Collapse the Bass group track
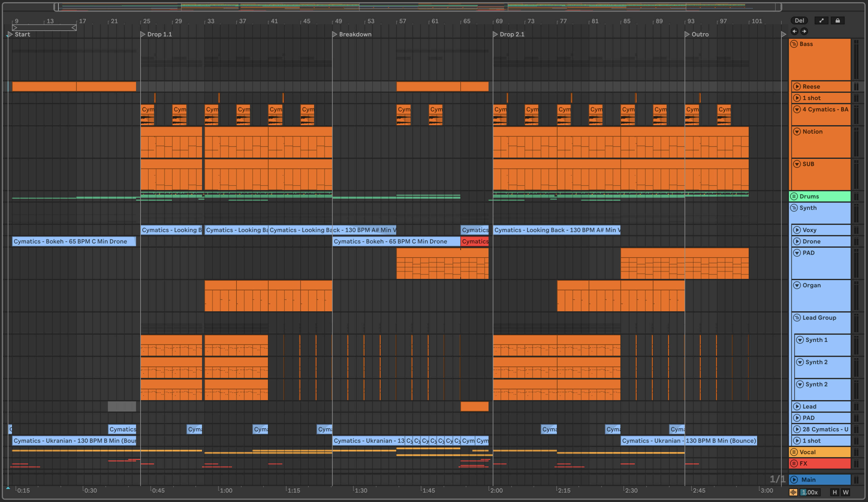The height and width of the screenshot is (502, 868). (x=794, y=44)
